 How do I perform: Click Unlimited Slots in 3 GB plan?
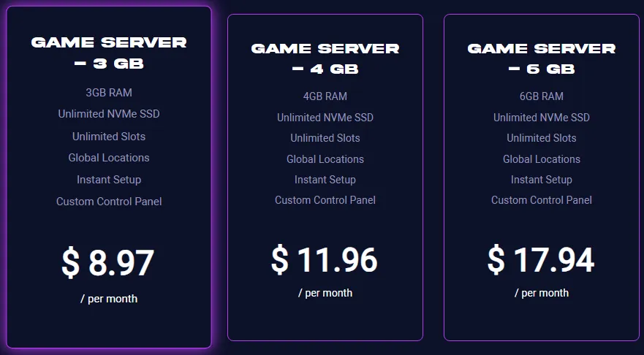109,137
